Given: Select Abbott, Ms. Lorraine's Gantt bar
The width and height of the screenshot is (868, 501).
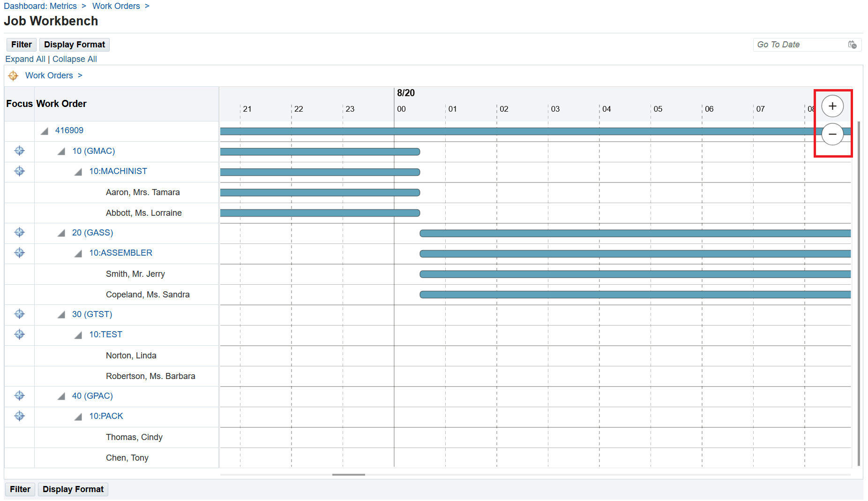Looking at the screenshot, I should tap(320, 213).
